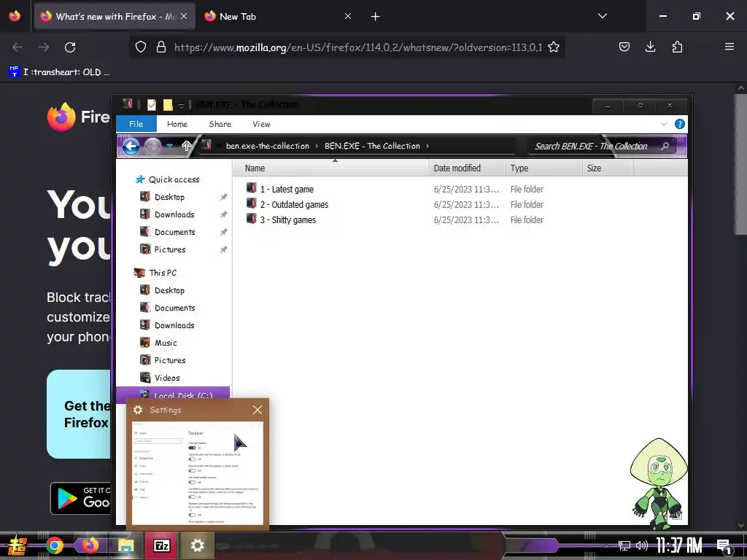Open the network tray icon
Image resolution: width=747 pixels, height=560 pixels.
pos(624,545)
